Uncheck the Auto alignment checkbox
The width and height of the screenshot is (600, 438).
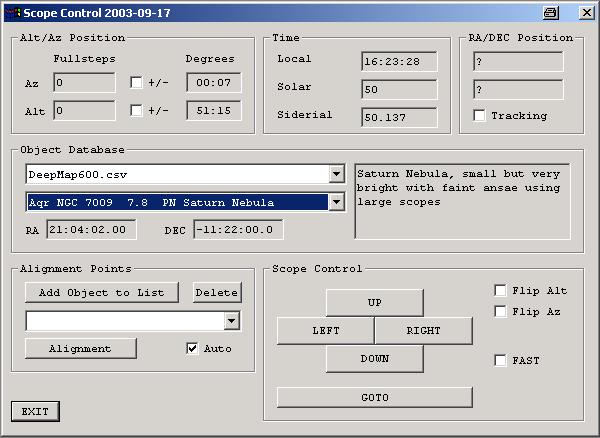193,349
